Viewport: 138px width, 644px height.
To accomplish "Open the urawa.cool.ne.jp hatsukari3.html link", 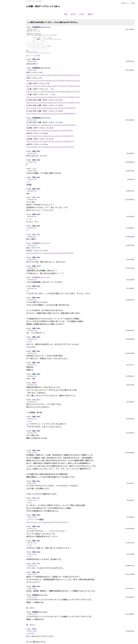I will (47, 522).
